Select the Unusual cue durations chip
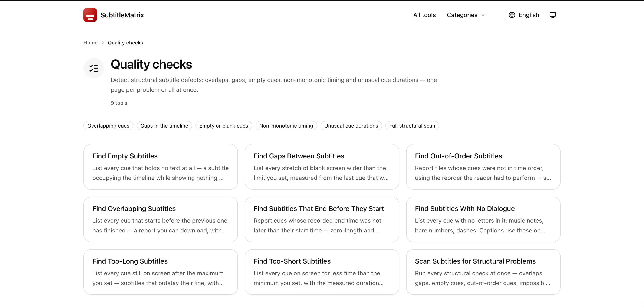644x307 pixels. [x=351, y=126]
